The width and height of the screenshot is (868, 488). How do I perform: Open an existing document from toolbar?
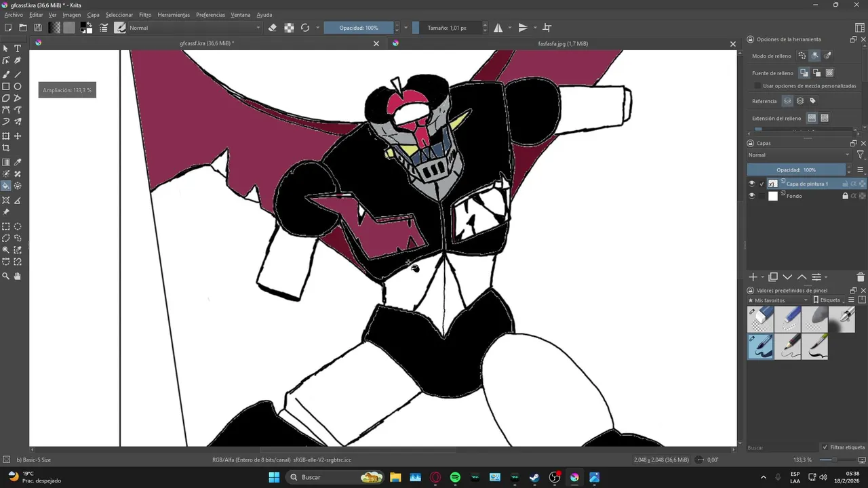click(x=23, y=28)
